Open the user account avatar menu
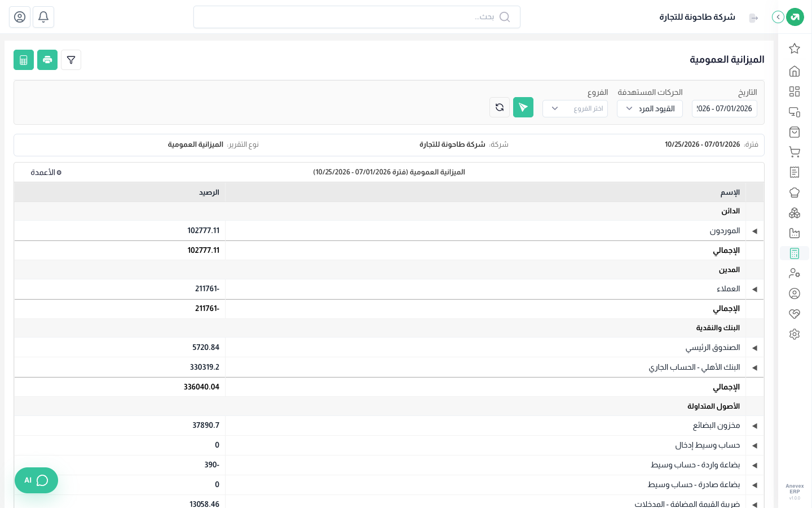This screenshot has width=812, height=508. coord(20,17)
